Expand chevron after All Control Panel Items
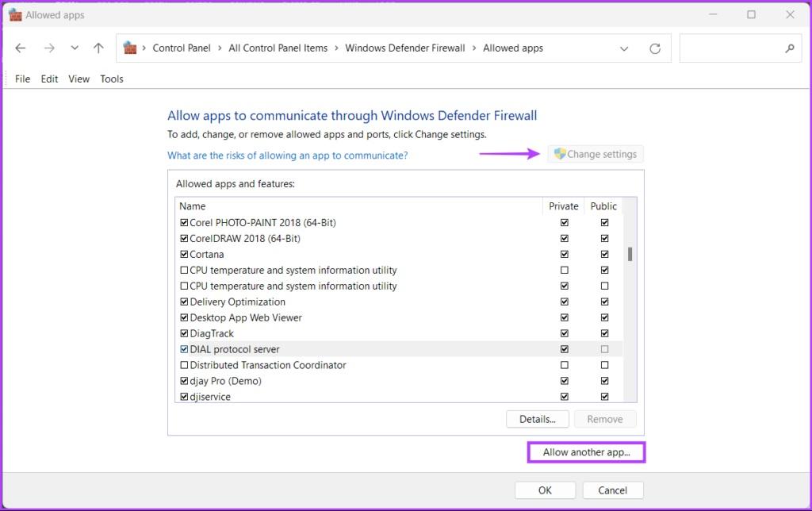This screenshot has height=511, width=812. tap(336, 48)
